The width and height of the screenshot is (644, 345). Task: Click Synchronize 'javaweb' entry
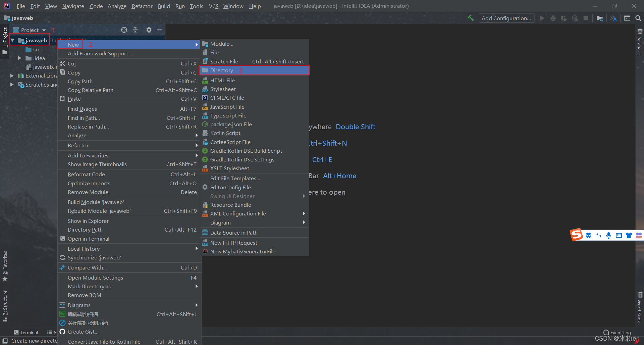pos(129,257)
